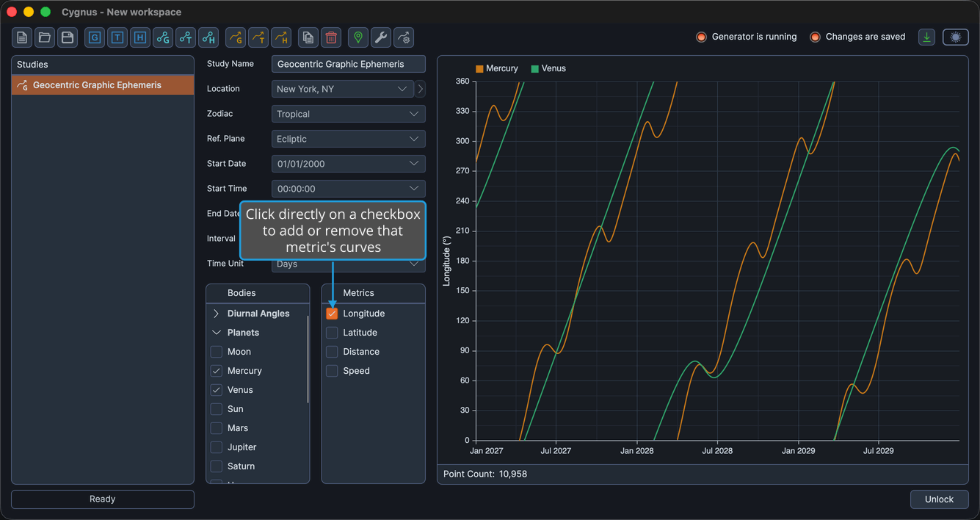This screenshot has width=980, height=520.
Task: Select the blue boxed G study icon
Action: tap(95, 37)
